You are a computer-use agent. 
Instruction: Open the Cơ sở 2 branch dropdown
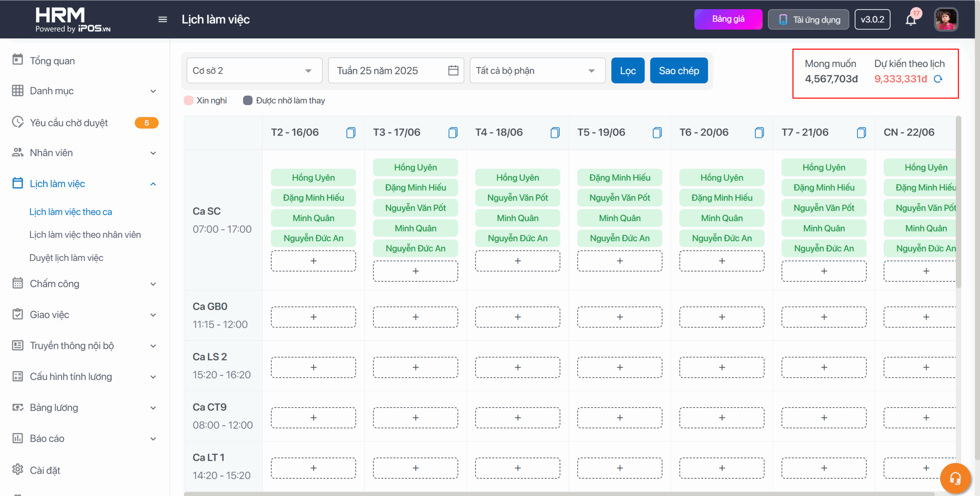click(254, 70)
